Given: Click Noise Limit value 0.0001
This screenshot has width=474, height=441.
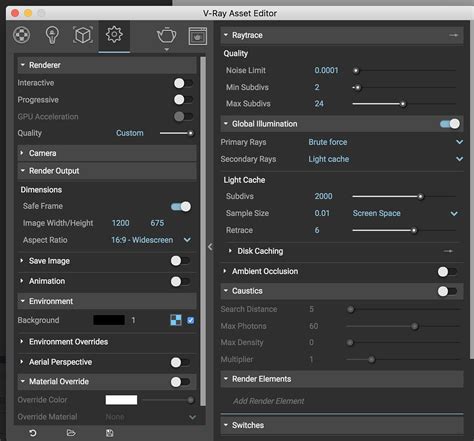Looking at the screenshot, I should click(326, 70).
